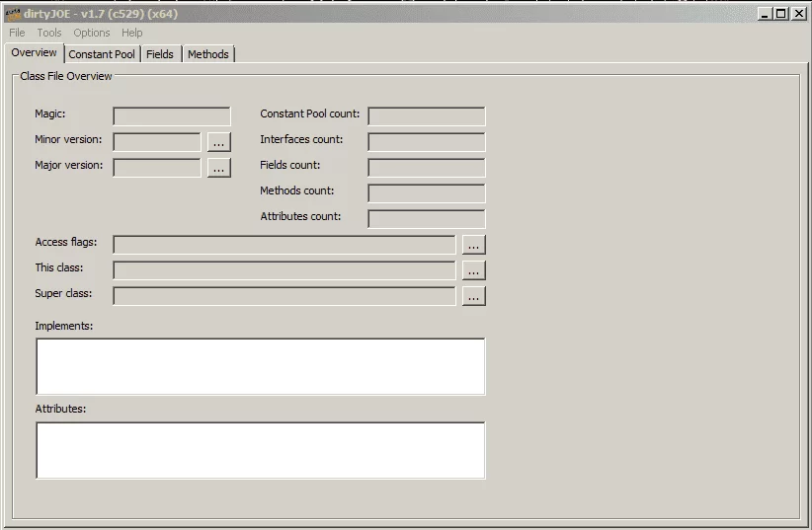Click the Constant Pool count field
This screenshot has height=530, width=812.
(426, 116)
